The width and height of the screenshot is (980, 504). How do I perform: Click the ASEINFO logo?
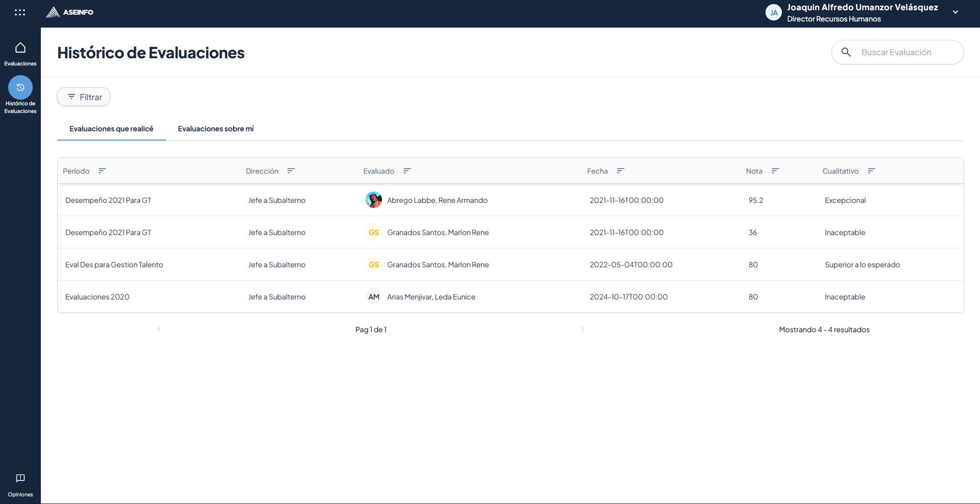[70, 12]
